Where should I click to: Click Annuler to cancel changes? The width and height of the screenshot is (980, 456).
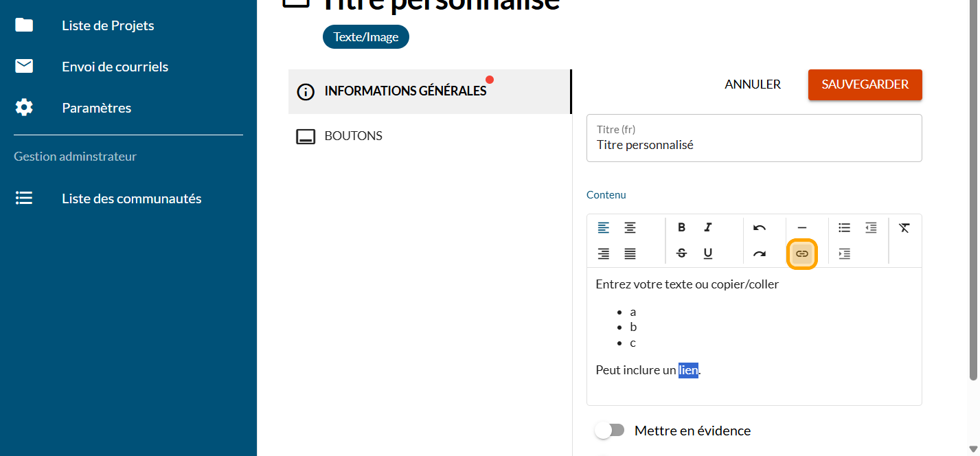753,84
